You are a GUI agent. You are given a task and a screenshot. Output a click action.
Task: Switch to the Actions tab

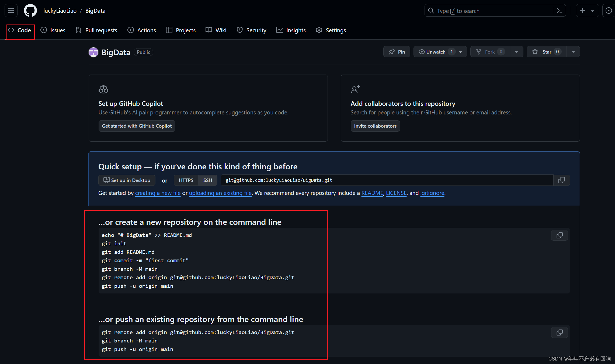142,30
